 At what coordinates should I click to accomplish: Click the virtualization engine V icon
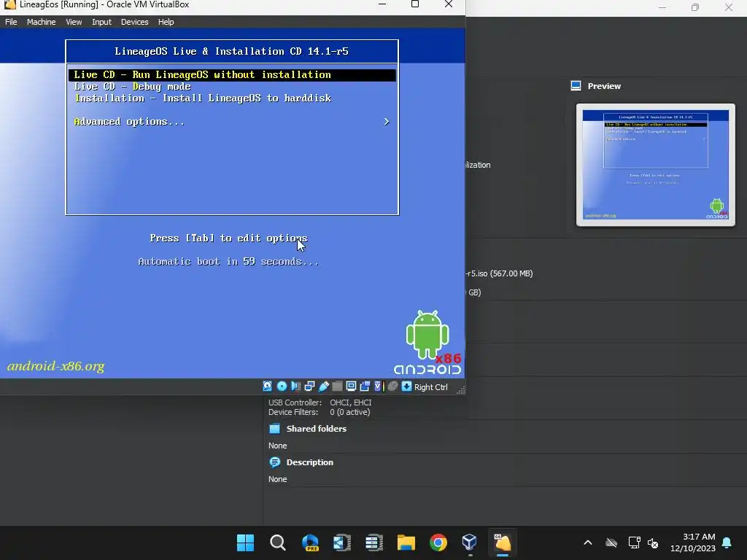tap(379, 386)
